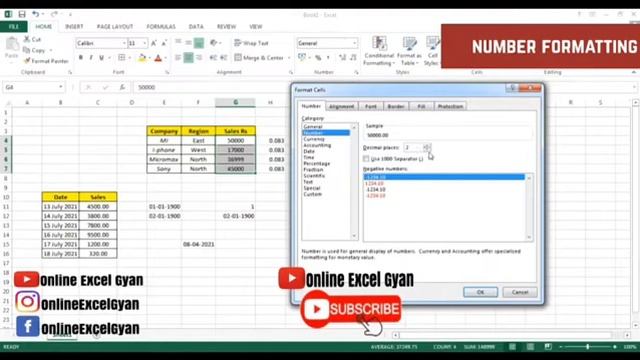Apply Percent Style format
This screenshot has width=640, height=360.
pos(318,58)
